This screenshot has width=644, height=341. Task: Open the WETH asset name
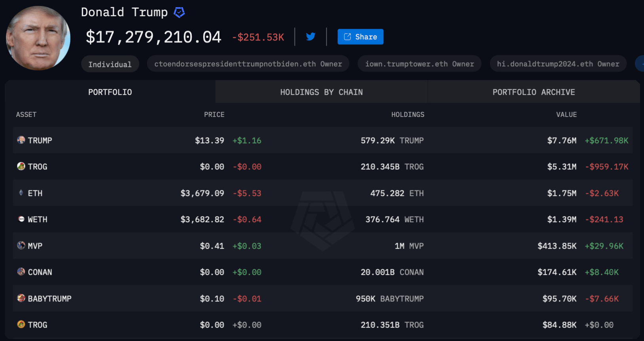click(x=38, y=219)
